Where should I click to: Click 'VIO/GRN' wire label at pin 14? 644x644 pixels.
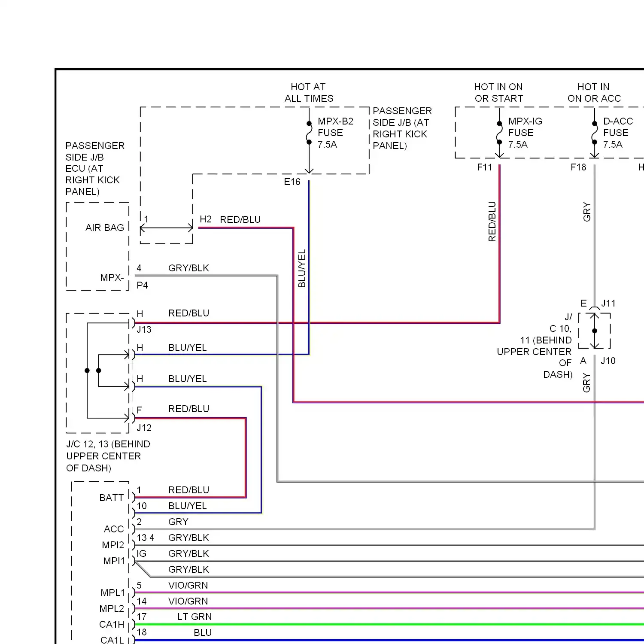click(188, 601)
